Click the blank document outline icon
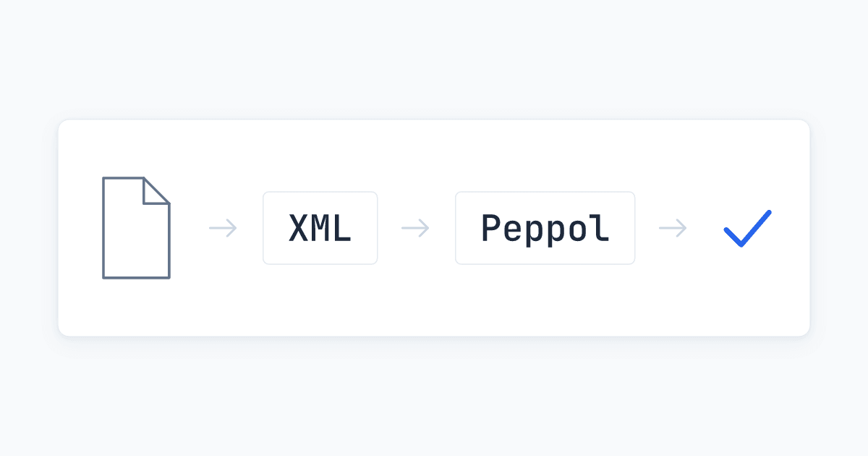Screen dimensions: 868x456 click(x=136, y=228)
